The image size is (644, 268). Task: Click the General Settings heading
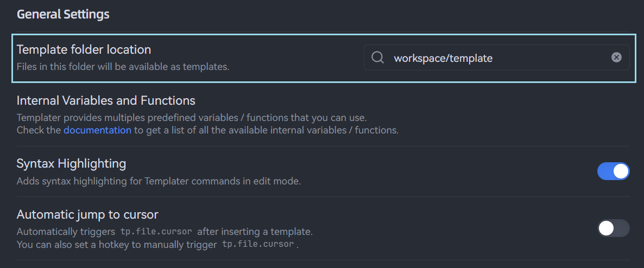(x=63, y=15)
